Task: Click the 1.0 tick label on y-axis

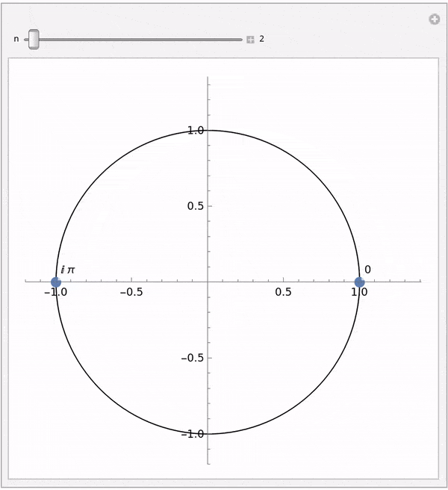Action: [x=196, y=130]
